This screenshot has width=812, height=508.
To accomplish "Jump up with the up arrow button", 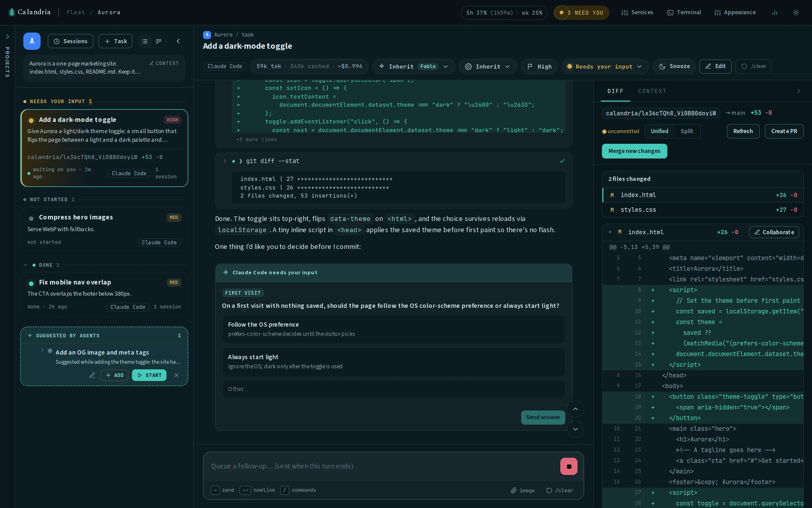I will (x=576, y=409).
